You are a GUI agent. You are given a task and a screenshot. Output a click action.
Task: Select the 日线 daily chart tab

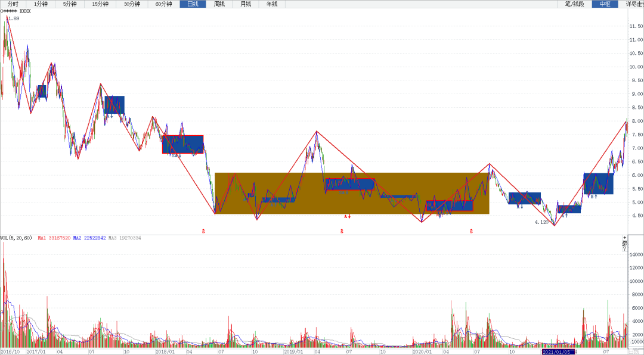tap(193, 4)
